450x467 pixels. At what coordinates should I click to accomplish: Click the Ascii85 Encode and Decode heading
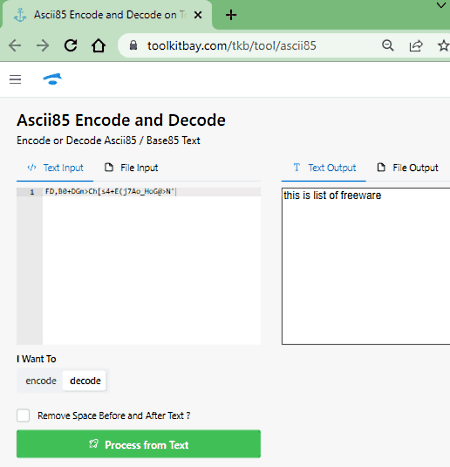(x=121, y=120)
